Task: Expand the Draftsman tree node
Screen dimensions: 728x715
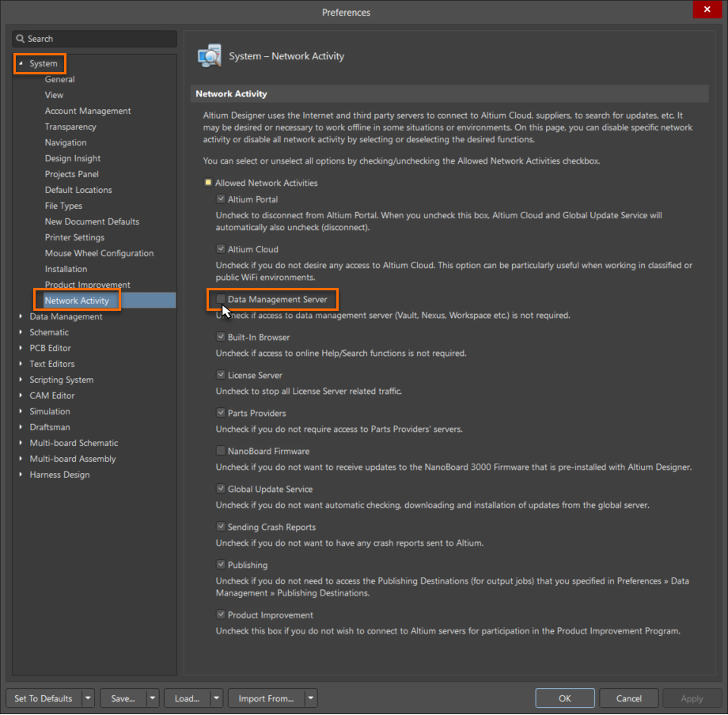Action: tap(21, 427)
